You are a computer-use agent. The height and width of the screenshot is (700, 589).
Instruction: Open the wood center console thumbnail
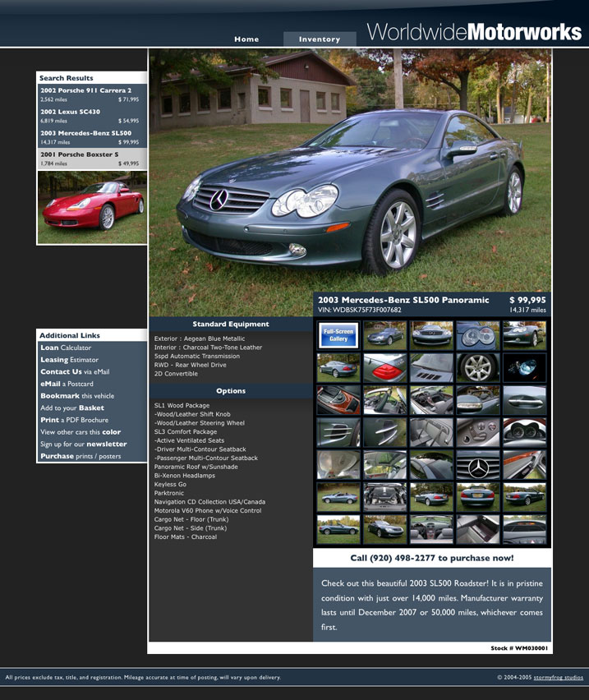pos(338,400)
